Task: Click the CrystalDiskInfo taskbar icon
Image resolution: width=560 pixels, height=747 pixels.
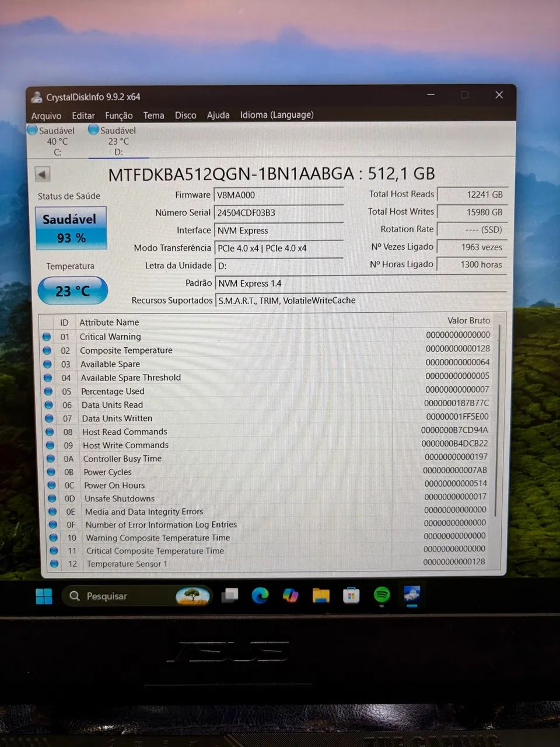Action: (412, 595)
